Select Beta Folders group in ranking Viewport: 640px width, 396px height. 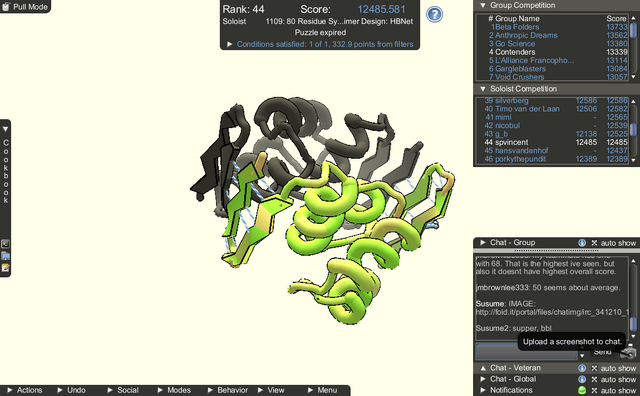pos(515,27)
